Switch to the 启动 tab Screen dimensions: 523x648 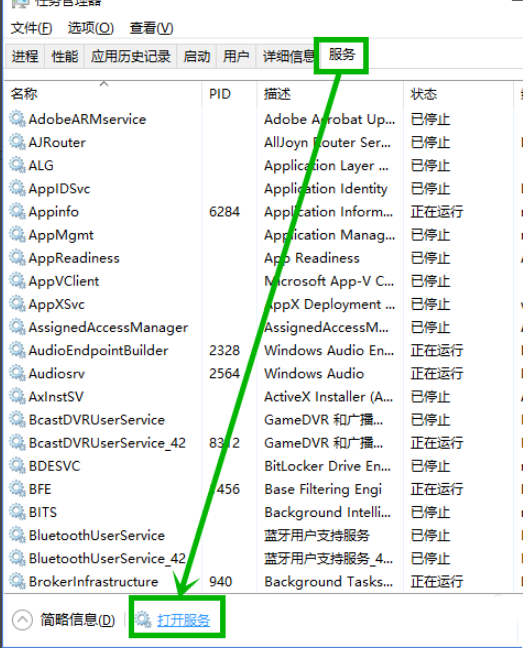197,56
